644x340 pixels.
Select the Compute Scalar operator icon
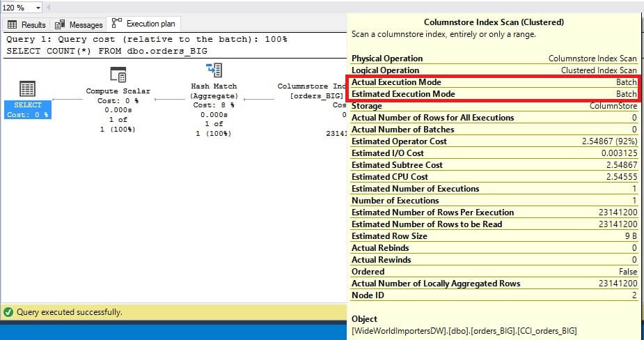click(x=118, y=75)
